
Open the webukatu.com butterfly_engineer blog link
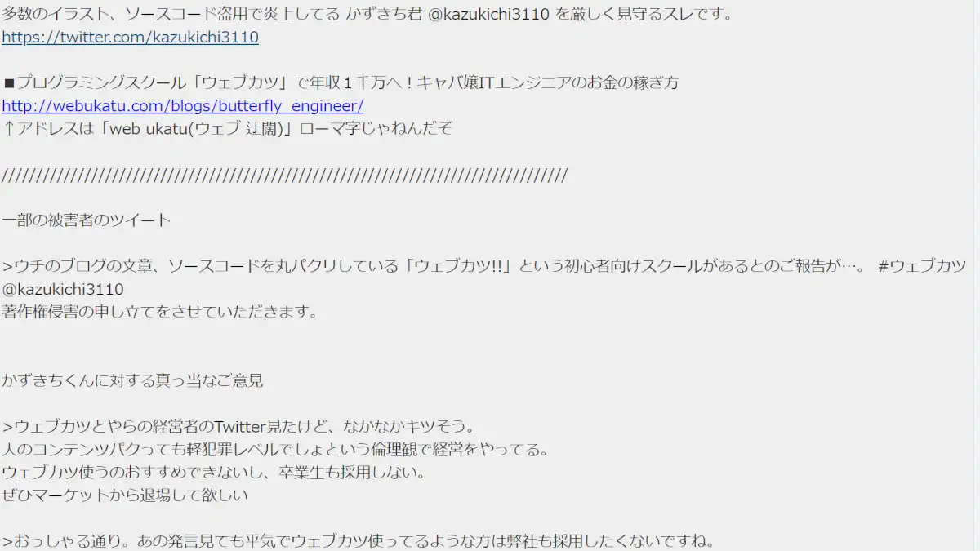183,106
